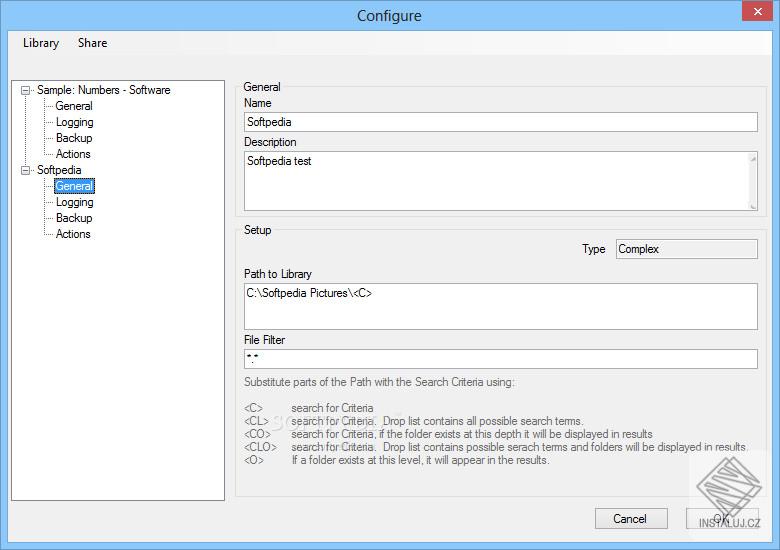Viewport: 780px width, 550px height.
Task: Select Logging under Sample: Numbers - Software
Action: tap(74, 122)
